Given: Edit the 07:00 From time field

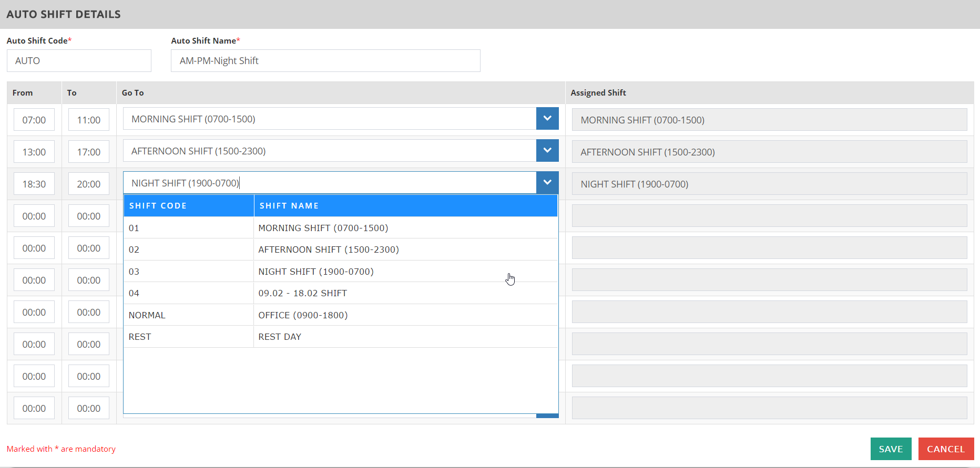Looking at the screenshot, I should (34, 120).
